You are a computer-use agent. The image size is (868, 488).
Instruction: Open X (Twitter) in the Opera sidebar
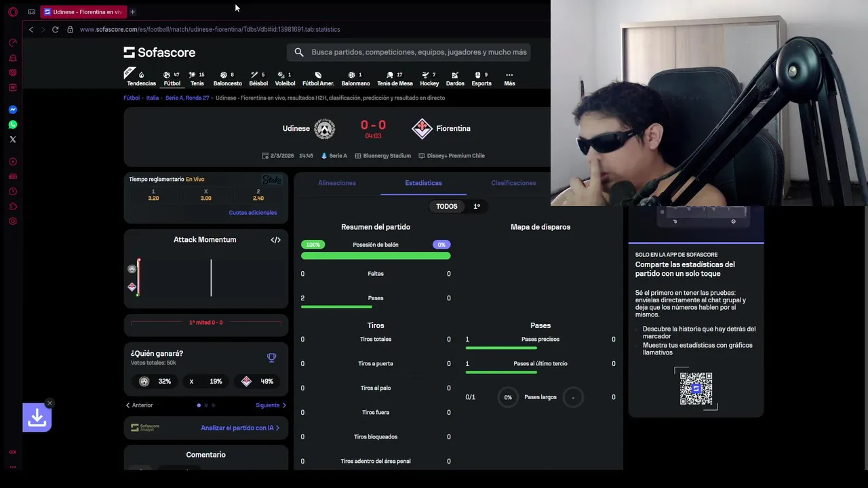click(x=12, y=140)
